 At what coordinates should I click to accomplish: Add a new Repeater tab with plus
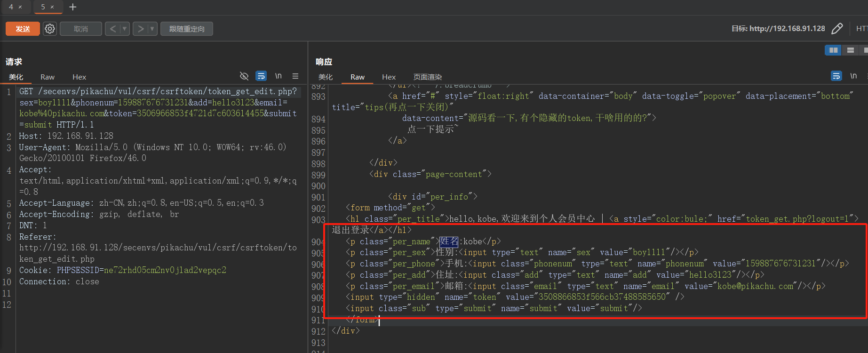point(72,7)
